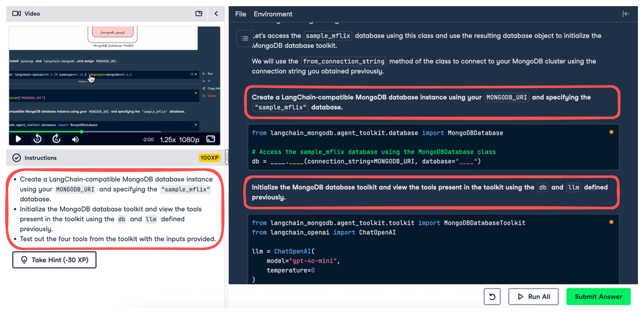
Task: Change playback speed 1.25x
Action: tap(168, 140)
